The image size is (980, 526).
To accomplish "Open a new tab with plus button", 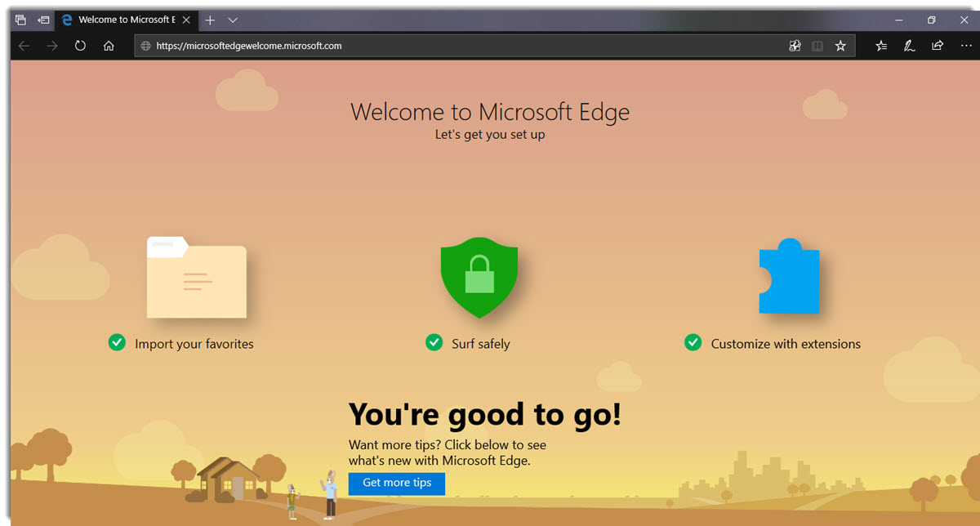I will tap(210, 20).
